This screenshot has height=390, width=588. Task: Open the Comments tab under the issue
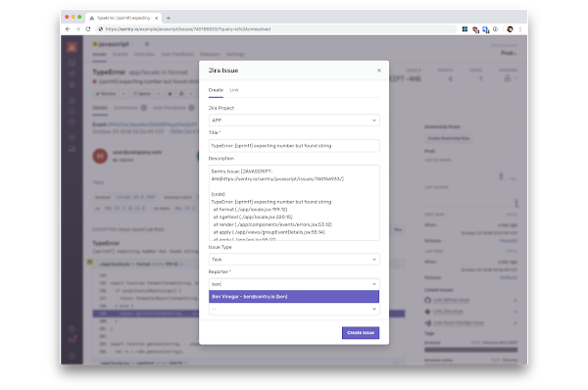129,108
